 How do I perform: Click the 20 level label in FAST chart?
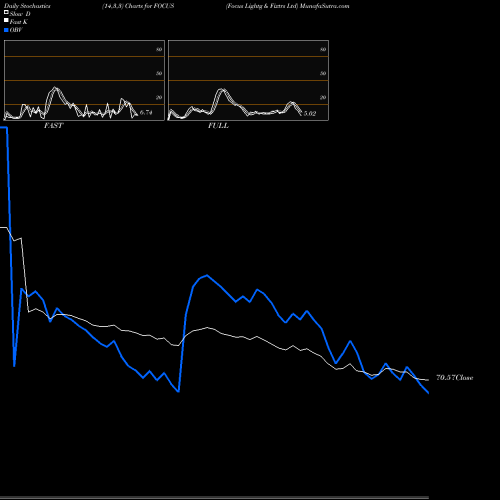pyautogui.click(x=159, y=97)
